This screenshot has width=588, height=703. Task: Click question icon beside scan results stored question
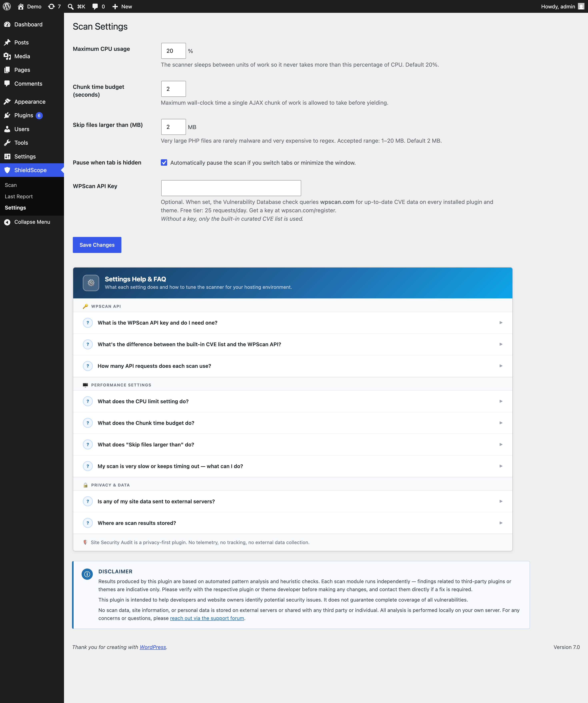click(88, 523)
